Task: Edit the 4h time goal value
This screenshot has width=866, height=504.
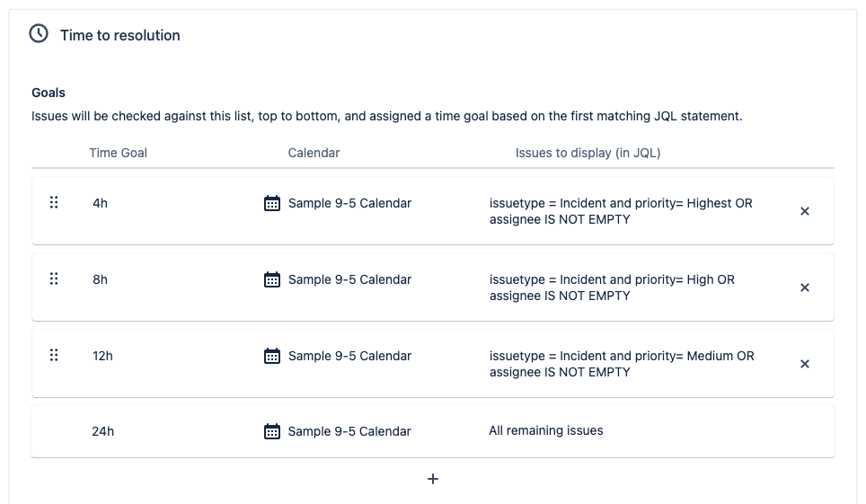Action: [x=100, y=203]
